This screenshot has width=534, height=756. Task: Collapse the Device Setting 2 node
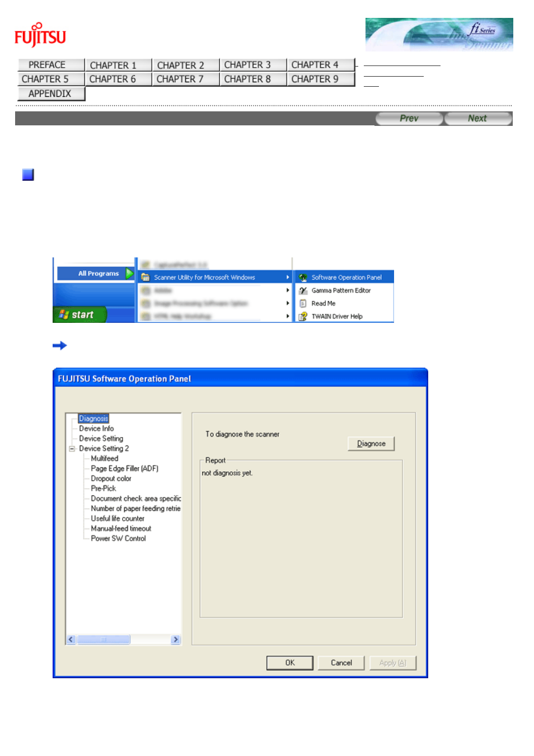(72, 449)
